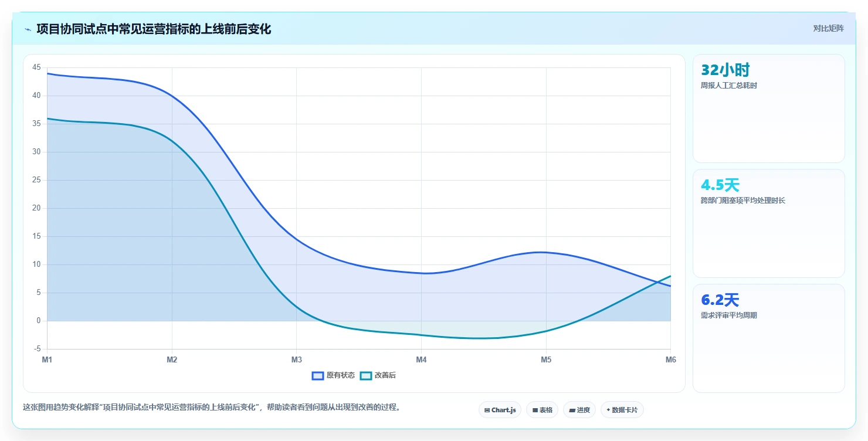Open the 32小时 周报人工汇总耗时 card
868x441 pixels.
769,108
